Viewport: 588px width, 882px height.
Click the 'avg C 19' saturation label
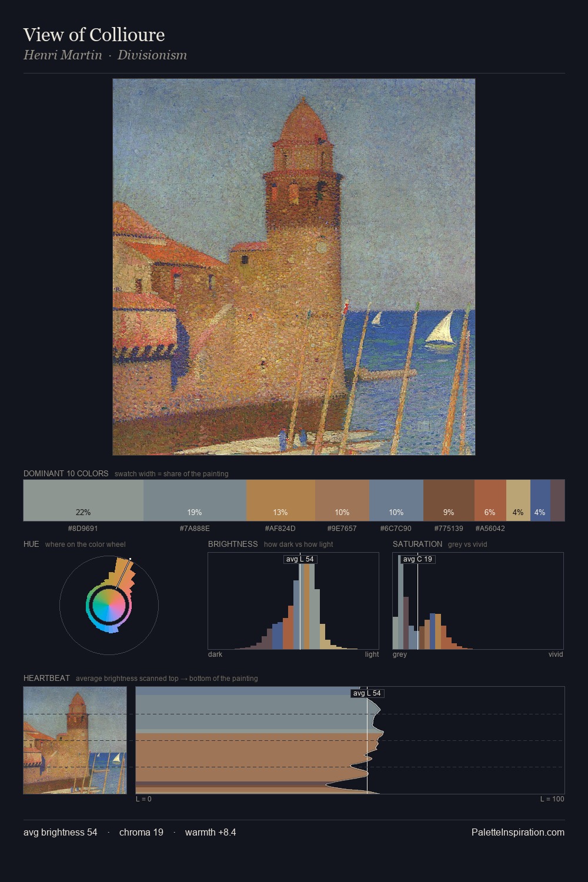click(x=417, y=559)
